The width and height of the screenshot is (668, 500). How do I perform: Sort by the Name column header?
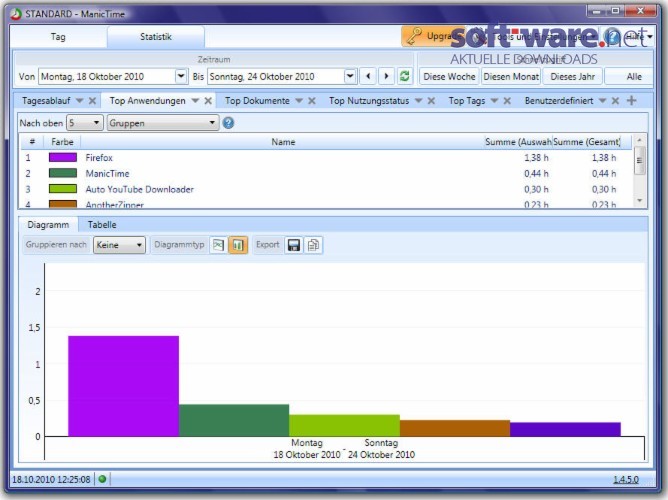click(x=283, y=142)
